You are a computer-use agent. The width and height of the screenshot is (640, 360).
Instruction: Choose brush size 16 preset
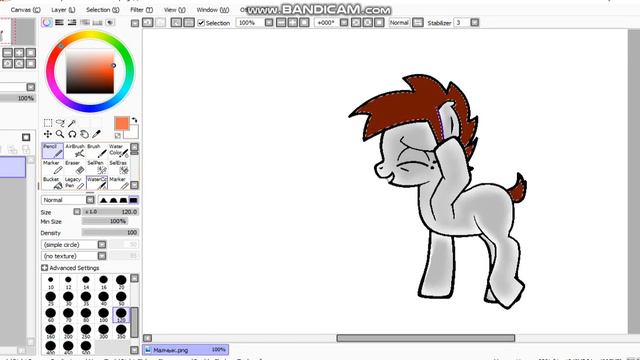point(103,281)
